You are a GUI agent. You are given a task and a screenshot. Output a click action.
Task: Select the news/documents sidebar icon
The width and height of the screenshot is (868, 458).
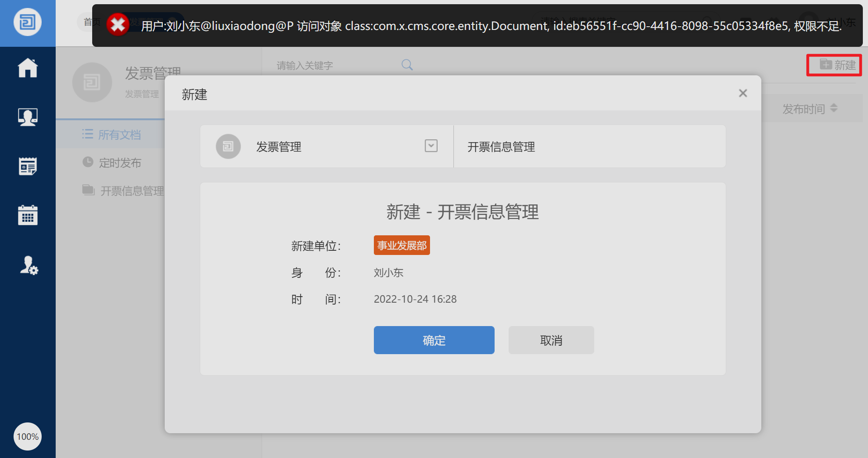[x=28, y=166]
